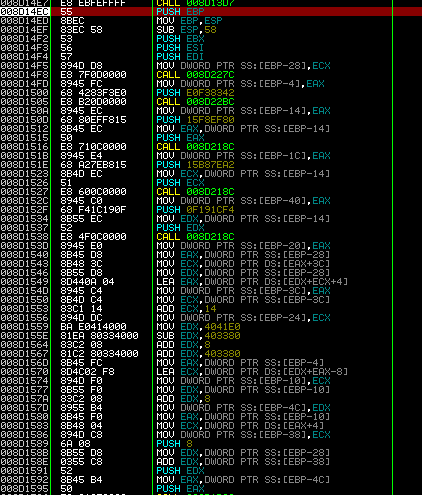Click the PUSH 15B87EA2 instruction
Viewport: 422px width, 495px height.
(195, 165)
